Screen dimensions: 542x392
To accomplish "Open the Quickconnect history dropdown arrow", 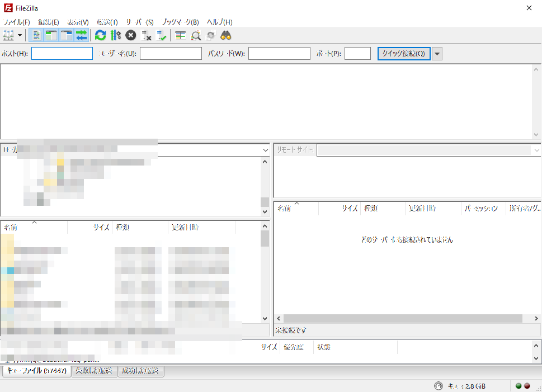I will (437, 54).
